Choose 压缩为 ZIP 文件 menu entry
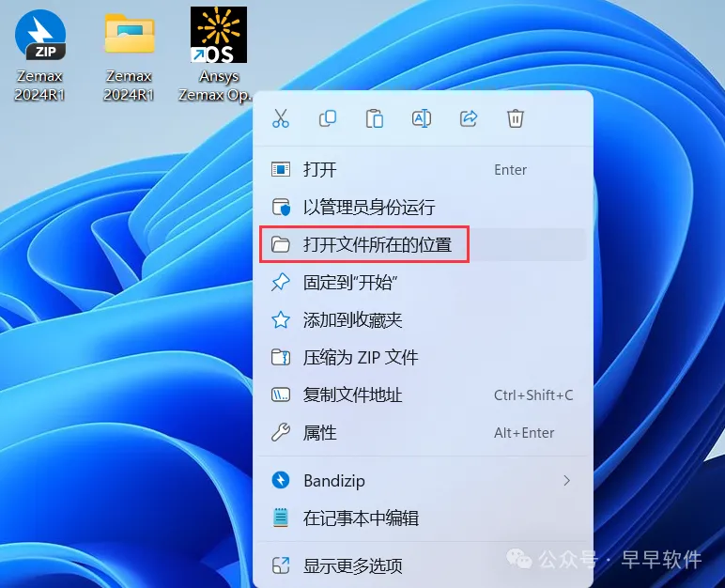 tap(423, 357)
